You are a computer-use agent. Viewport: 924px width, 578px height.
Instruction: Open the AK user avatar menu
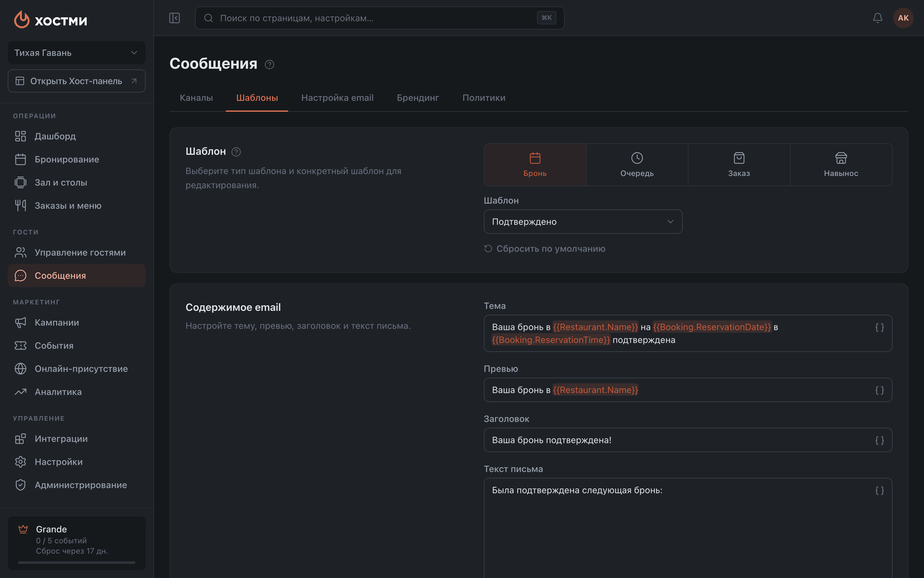[x=903, y=18]
